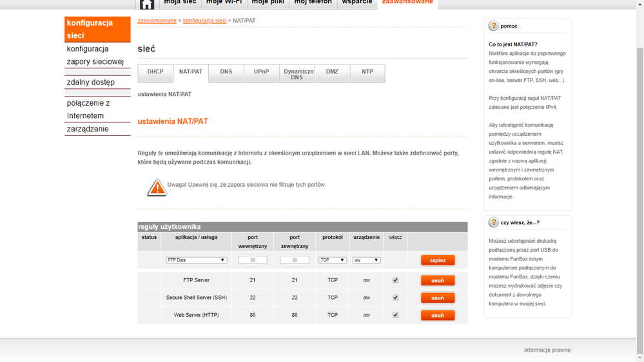Click the 'Secure Shell Server (SSH)' cell
This screenshot has width=644, height=362.
[197, 298]
